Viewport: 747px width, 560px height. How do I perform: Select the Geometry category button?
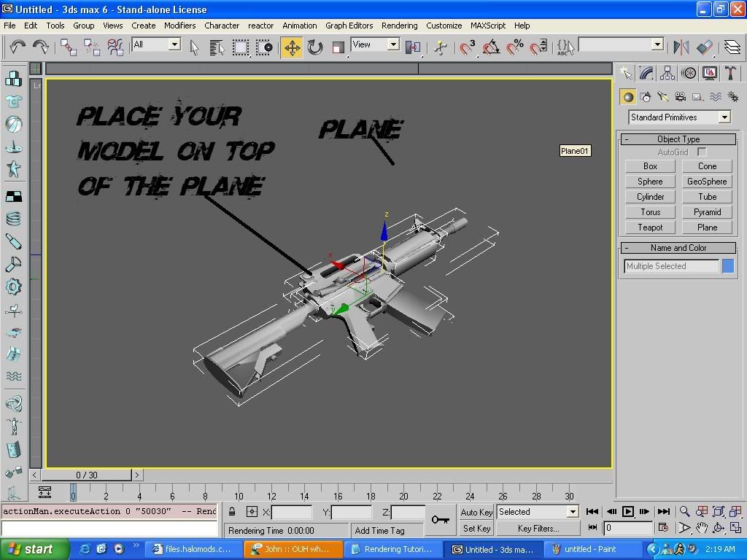point(628,97)
